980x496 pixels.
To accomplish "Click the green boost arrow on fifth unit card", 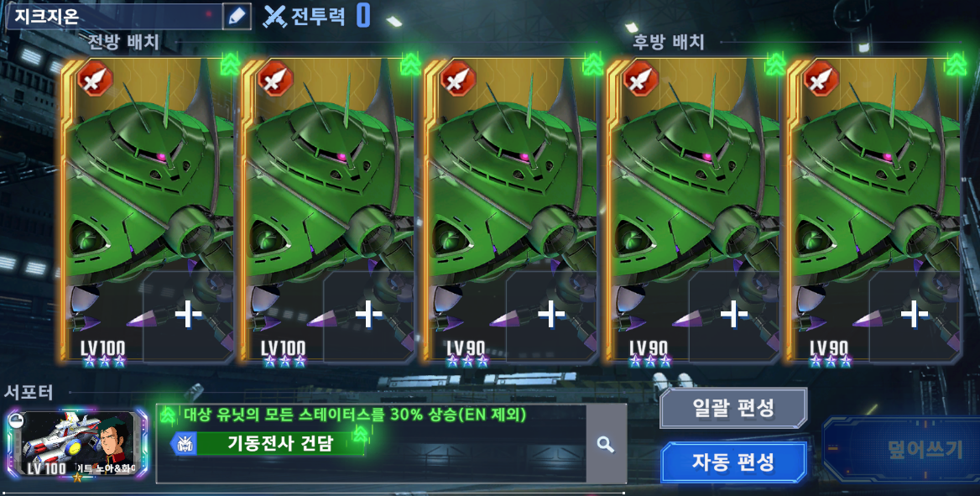I will coord(956,64).
